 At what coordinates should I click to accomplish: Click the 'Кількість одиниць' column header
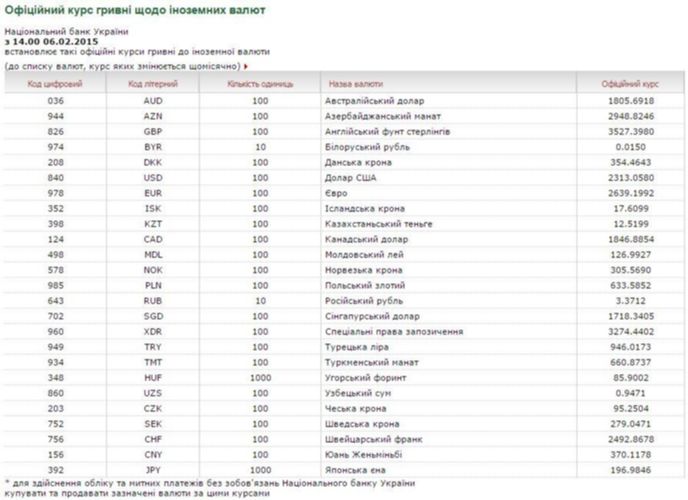pyautogui.click(x=260, y=84)
